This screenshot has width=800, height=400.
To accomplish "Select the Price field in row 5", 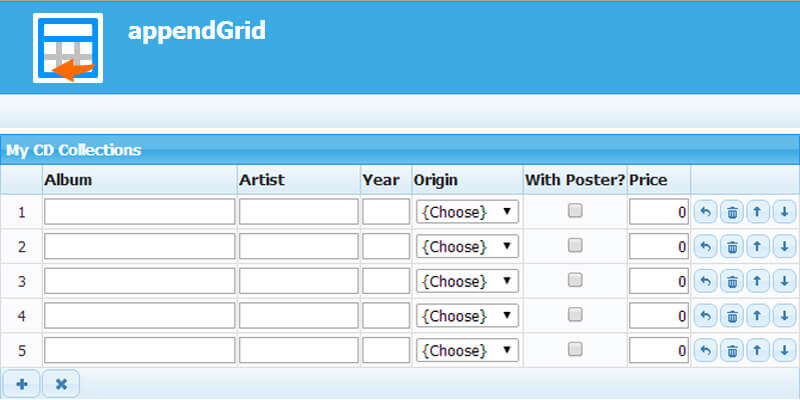I will (x=659, y=351).
